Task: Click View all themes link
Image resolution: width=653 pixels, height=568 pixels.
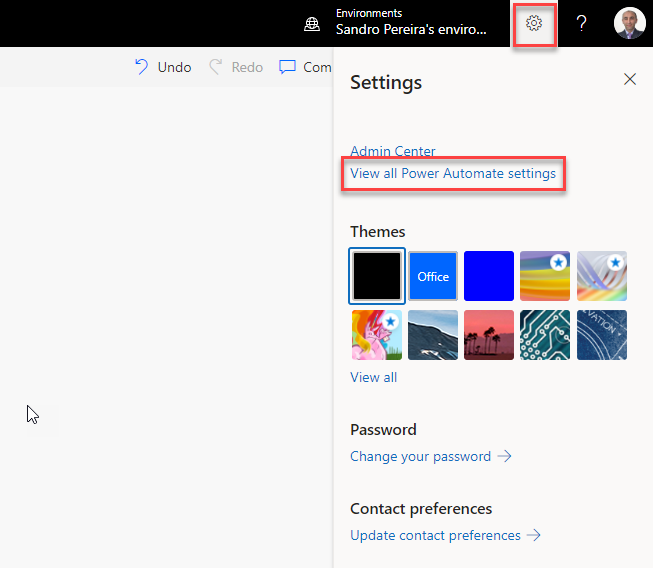Action: (x=373, y=377)
